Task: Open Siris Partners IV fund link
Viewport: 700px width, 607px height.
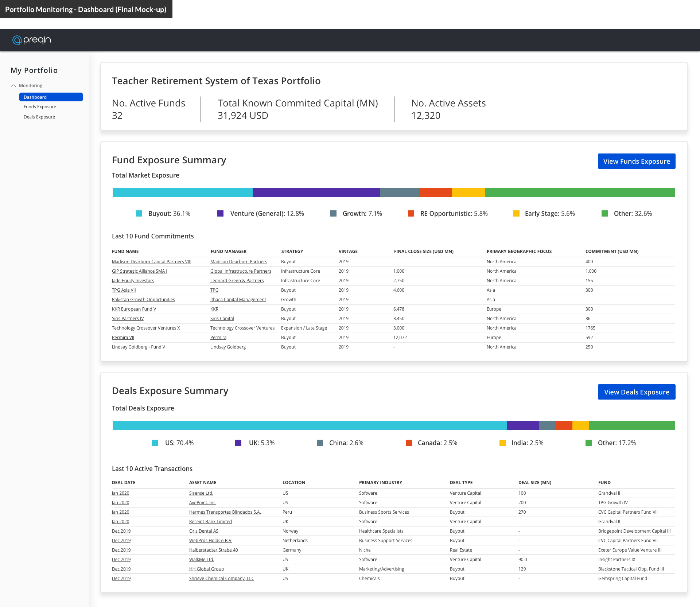Action: [128, 319]
